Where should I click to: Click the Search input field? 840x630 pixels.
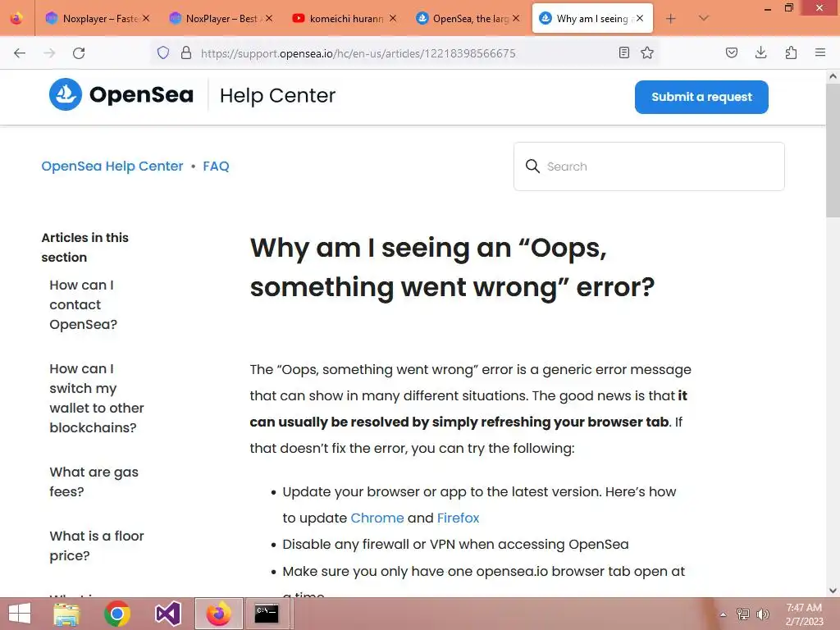pyautogui.click(x=649, y=167)
